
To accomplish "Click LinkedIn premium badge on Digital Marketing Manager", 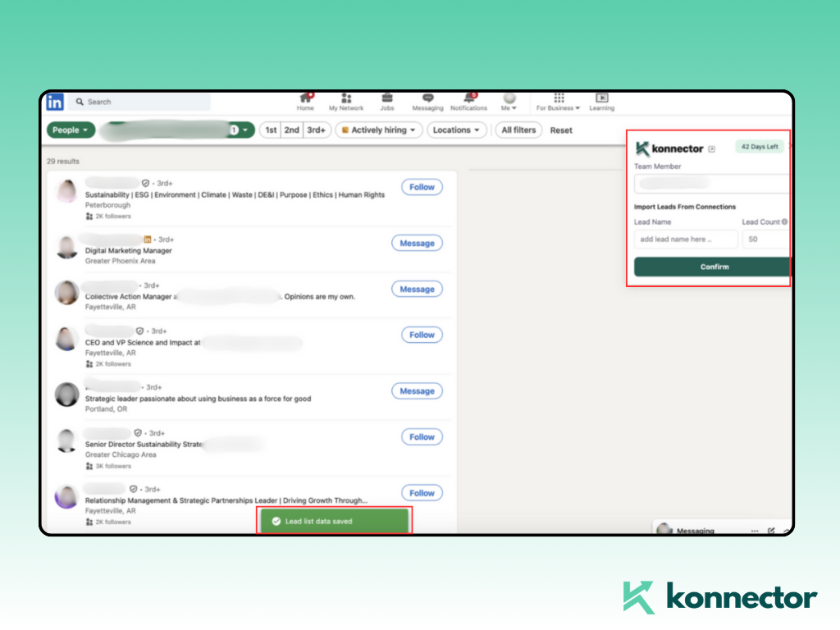I will (x=148, y=240).
